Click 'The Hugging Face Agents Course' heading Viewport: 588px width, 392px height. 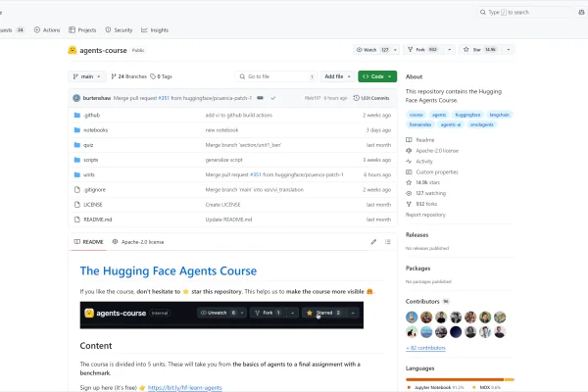pyautogui.click(x=169, y=271)
